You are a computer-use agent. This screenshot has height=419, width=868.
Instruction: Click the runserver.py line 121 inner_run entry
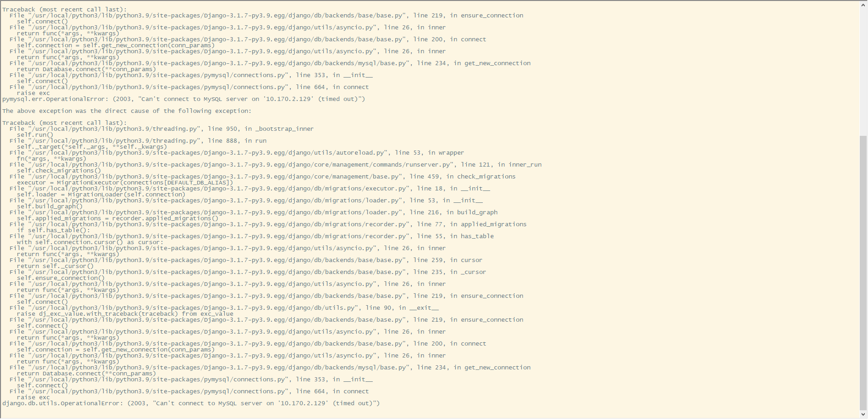(276, 165)
